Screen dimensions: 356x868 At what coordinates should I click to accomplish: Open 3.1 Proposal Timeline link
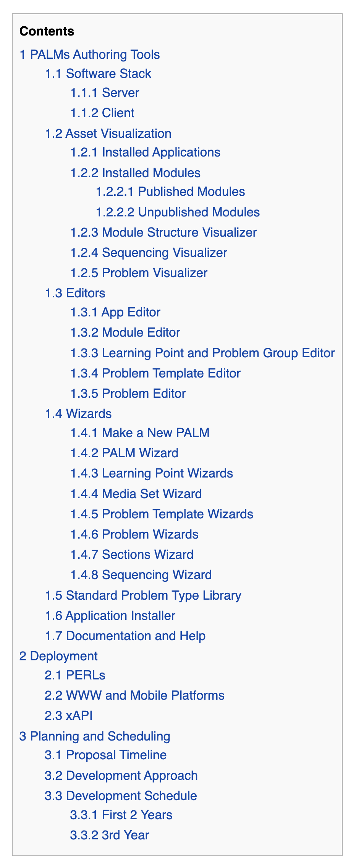pos(106,755)
